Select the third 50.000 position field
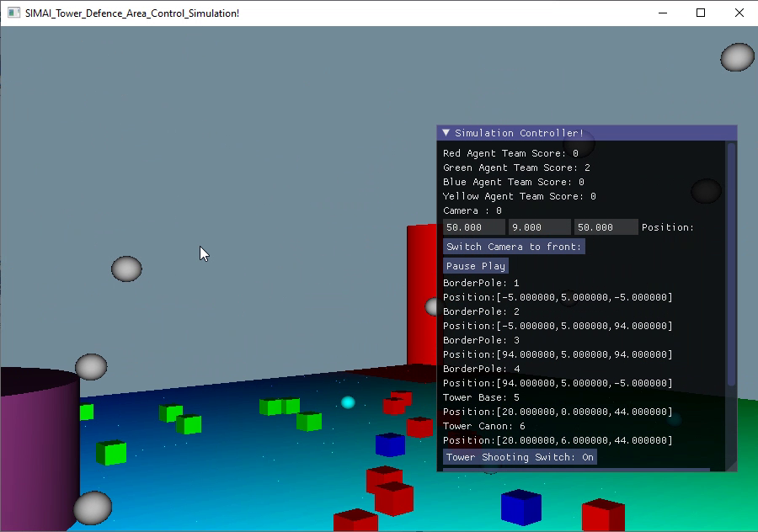Screen dimensions: 758x532 point(605,226)
